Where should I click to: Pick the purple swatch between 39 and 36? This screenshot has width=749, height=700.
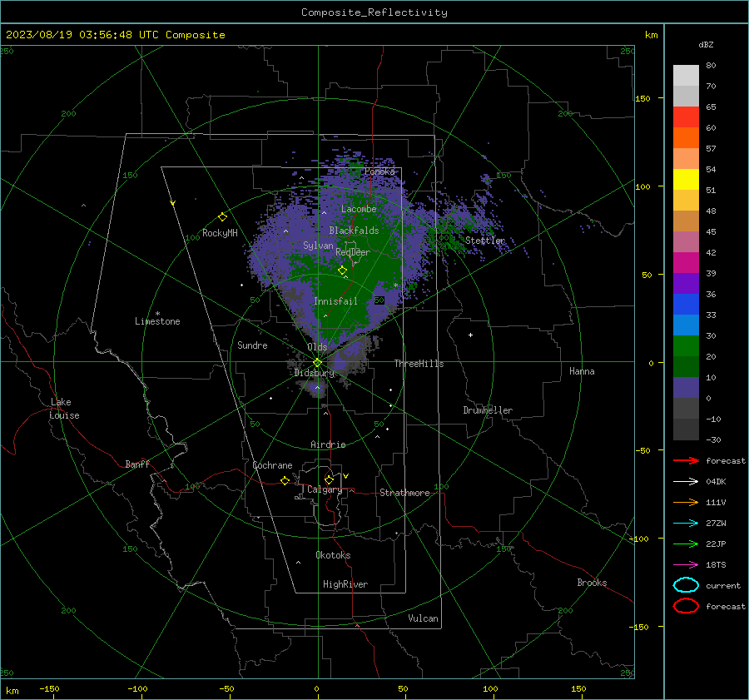[x=686, y=283]
